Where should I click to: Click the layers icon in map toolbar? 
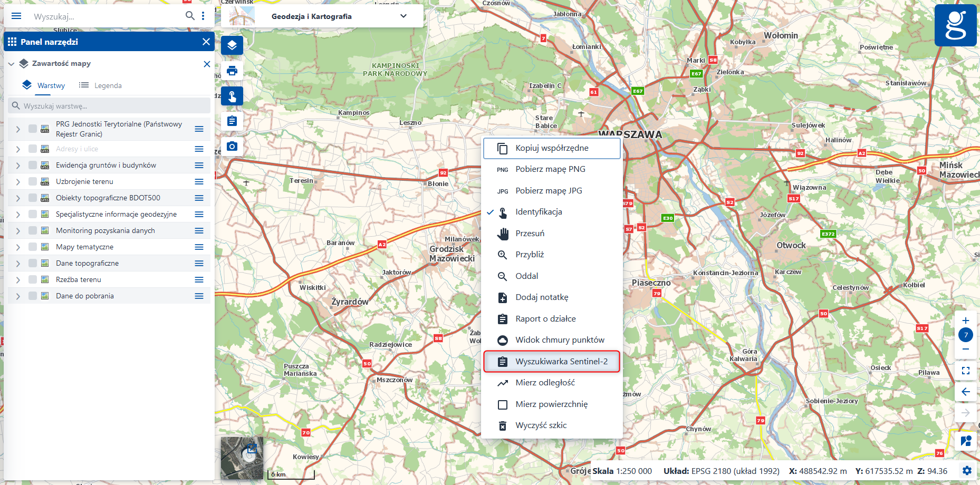232,45
